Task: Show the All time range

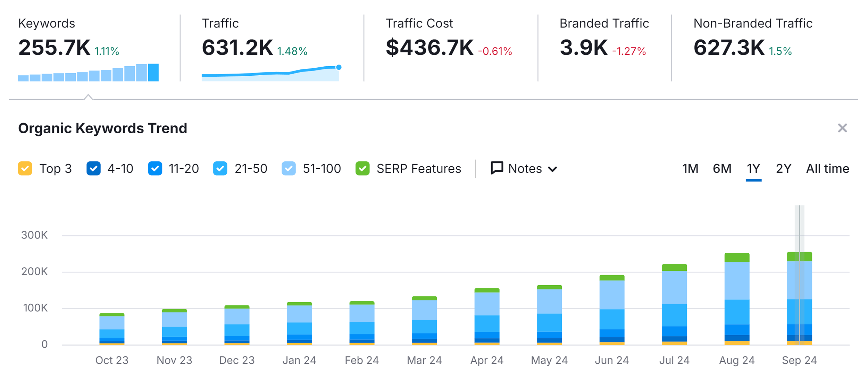Action: (827, 169)
